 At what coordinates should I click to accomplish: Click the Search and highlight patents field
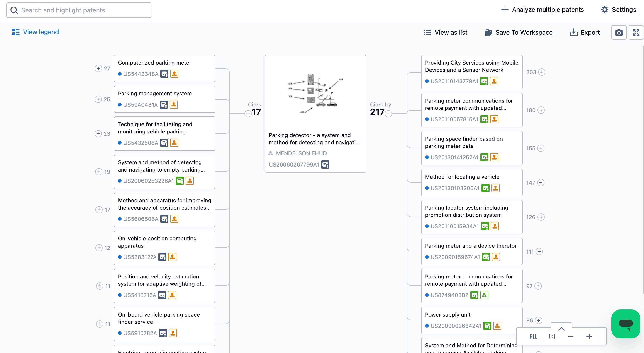point(79,10)
